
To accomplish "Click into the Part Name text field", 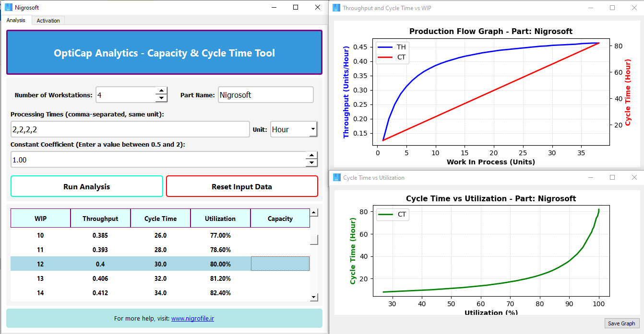I will (x=265, y=95).
